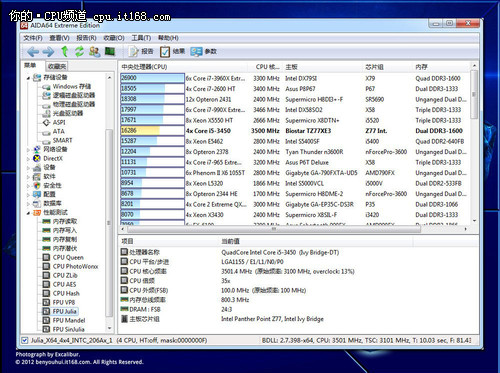Toggle the checkbox in the status bar
This screenshot has height=373, width=500.
pyautogui.click(x=25, y=340)
